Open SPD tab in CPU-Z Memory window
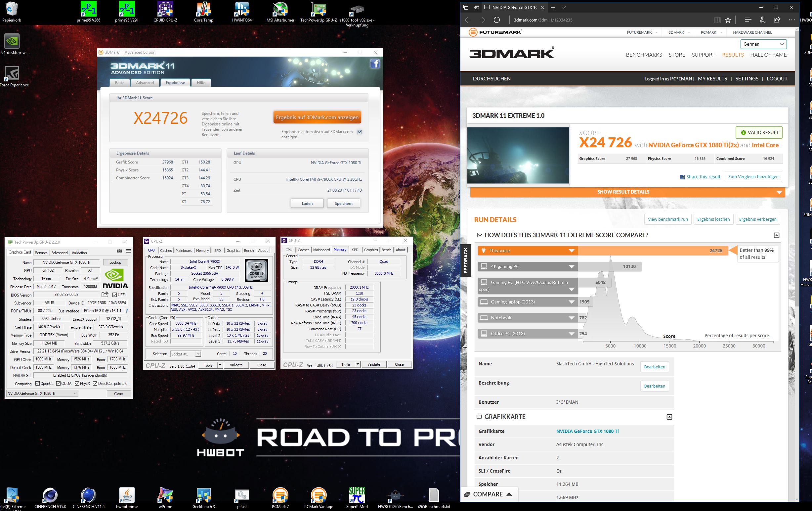The height and width of the screenshot is (511, 812). point(355,250)
